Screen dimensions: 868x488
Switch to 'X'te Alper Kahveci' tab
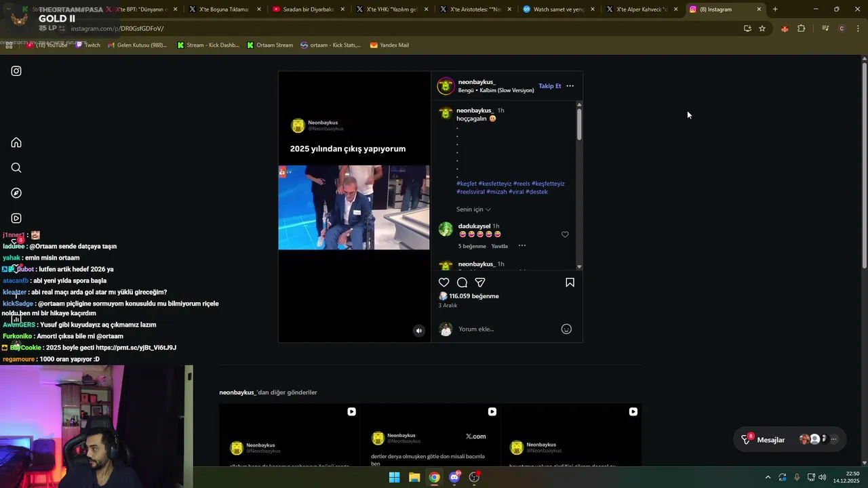(642, 9)
